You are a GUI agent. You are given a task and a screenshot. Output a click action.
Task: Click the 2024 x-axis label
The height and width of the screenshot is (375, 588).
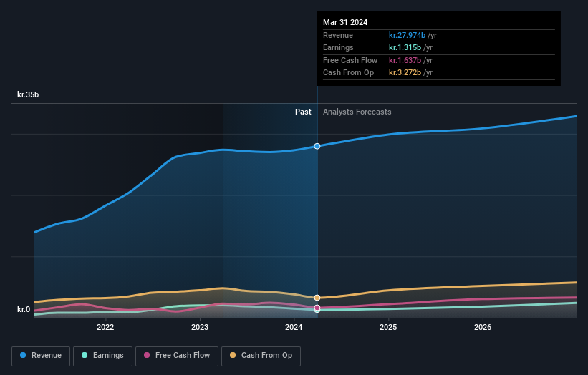point(294,327)
